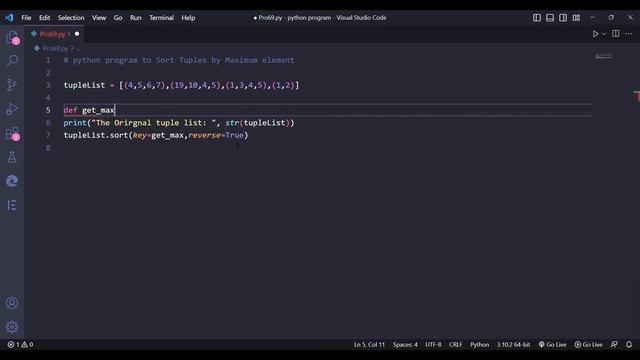
Task: Change encoding via UTF-8 status item
Action: click(x=433, y=344)
